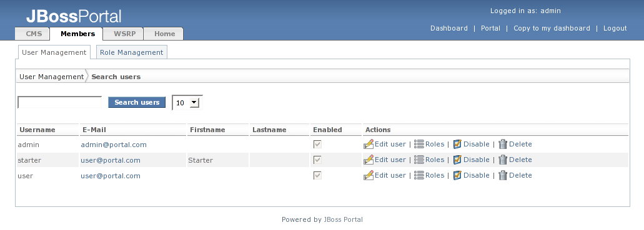Screen dimensions: 644x230
Task: Toggle the Enabled checkbox for user
Action: point(317,176)
